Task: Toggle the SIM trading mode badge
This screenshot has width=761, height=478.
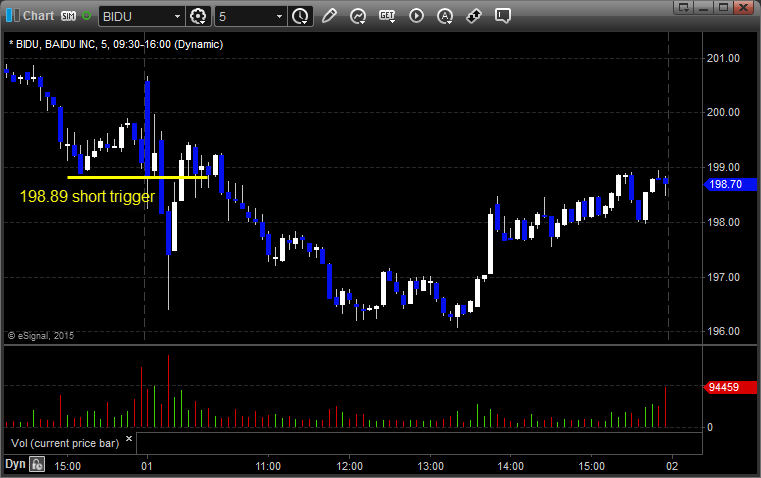Action: click(x=68, y=16)
